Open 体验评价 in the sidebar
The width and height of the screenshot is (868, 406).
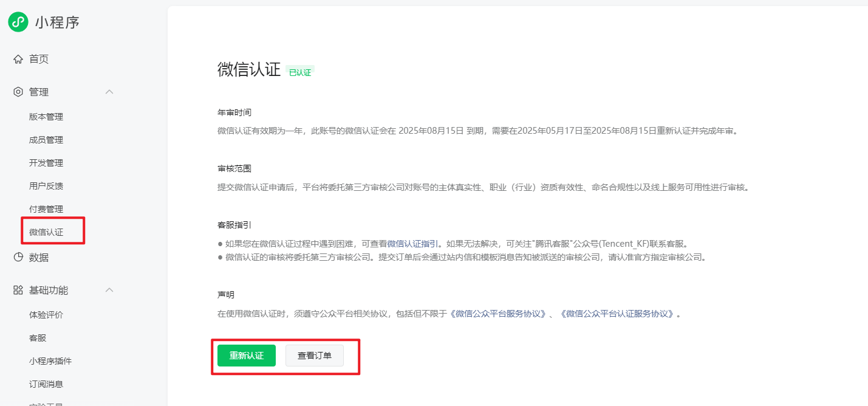point(46,315)
